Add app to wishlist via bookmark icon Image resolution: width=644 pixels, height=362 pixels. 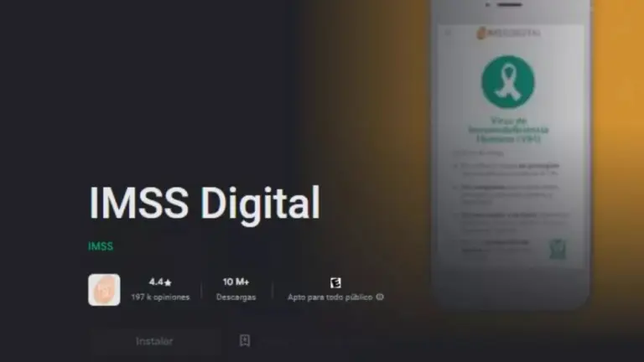pyautogui.click(x=245, y=341)
